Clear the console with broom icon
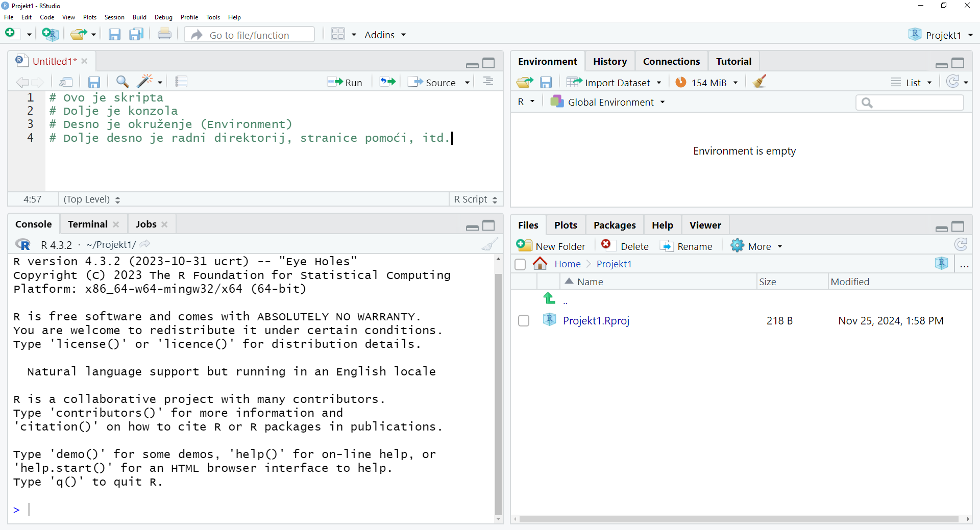 [489, 245]
